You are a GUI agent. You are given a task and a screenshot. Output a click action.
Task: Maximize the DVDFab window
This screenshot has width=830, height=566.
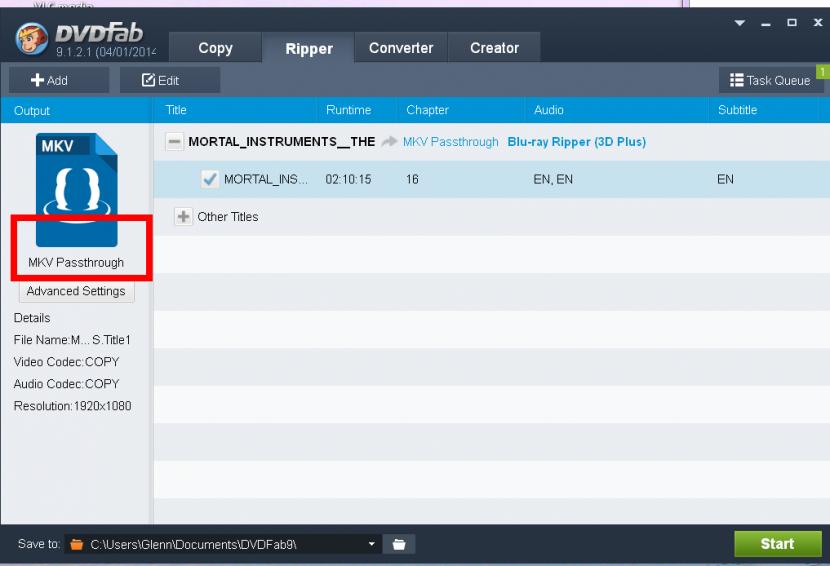pyautogui.click(x=792, y=22)
